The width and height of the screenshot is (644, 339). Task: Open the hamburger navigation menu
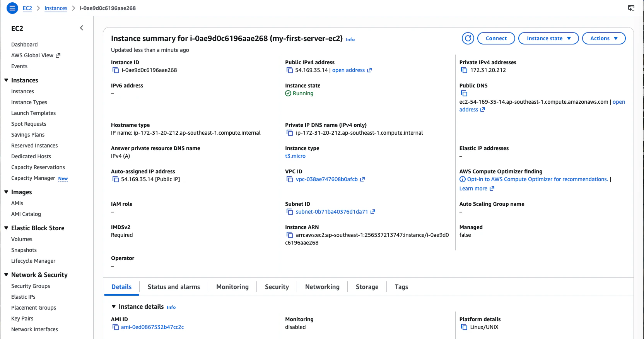click(x=12, y=8)
